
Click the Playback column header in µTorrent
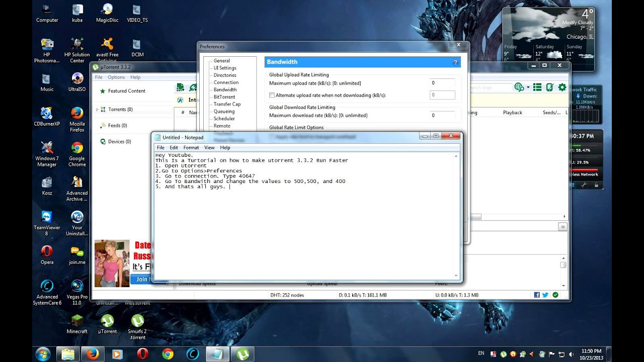[513, 113]
